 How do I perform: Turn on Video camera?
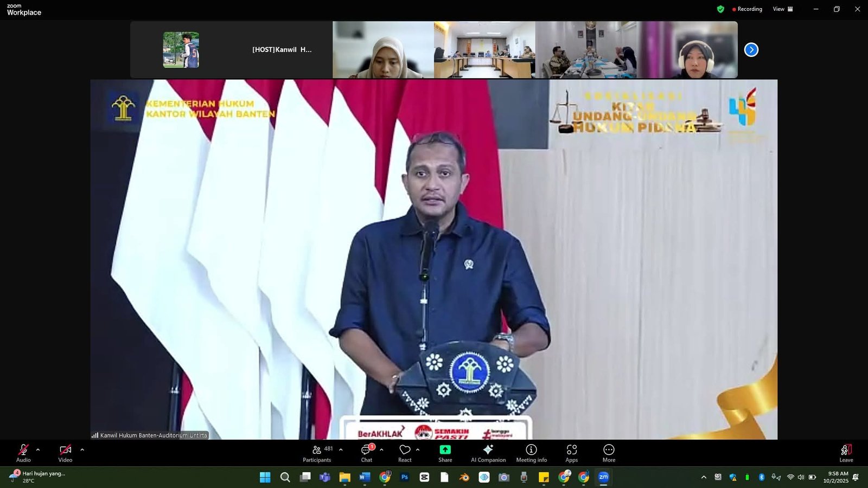point(65,453)
